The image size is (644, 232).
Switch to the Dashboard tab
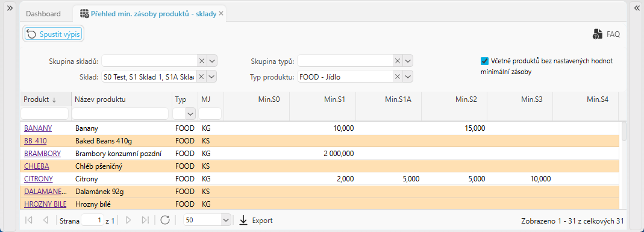tap(43, 13)
